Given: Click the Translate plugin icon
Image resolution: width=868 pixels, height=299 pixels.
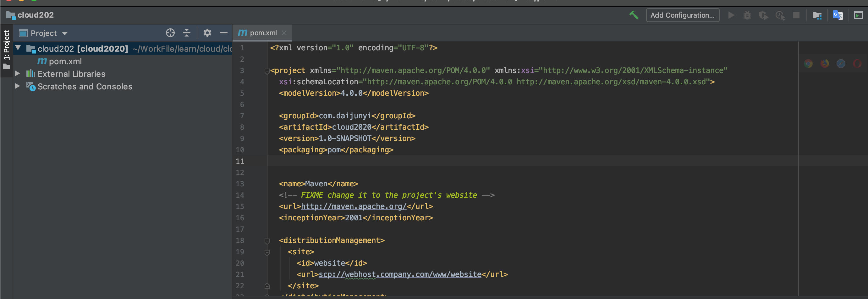Looking at the screenshot, I should [x=838, y=15].
